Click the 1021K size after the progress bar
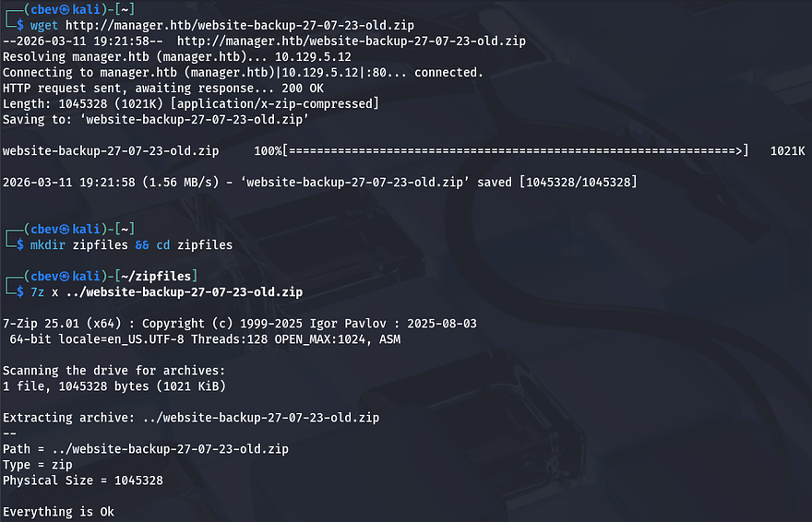This screenshot has width=812, height=522. coord(787,150)
